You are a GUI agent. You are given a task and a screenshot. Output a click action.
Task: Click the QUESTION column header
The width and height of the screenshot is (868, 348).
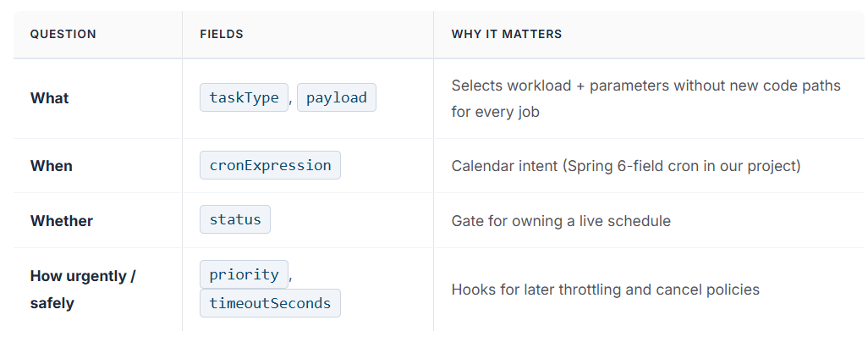(x=63, y=34)
